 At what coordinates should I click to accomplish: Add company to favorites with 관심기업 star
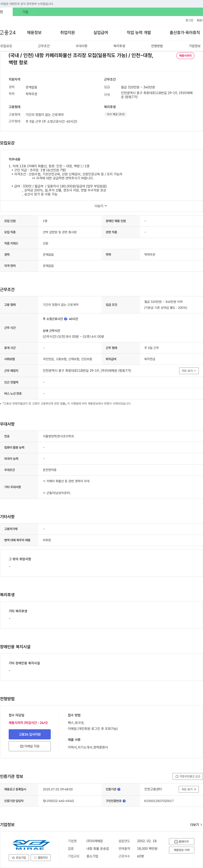19,858
